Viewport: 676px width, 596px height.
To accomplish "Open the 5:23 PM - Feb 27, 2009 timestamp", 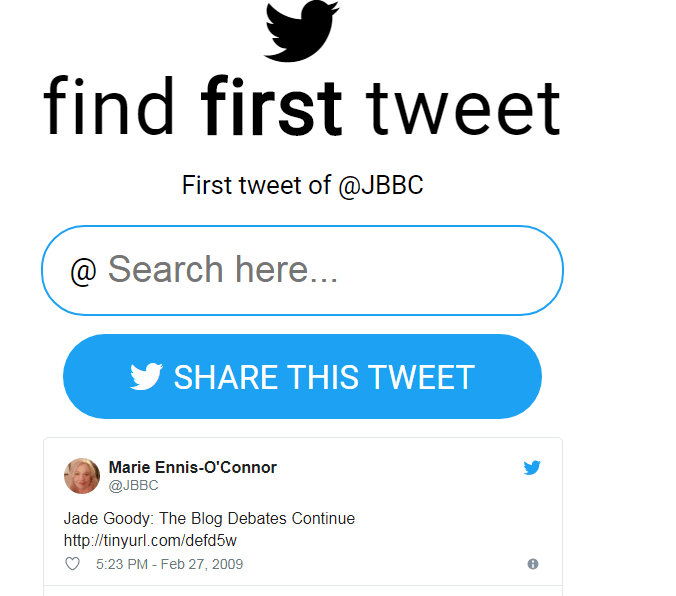I will point(169,564).
